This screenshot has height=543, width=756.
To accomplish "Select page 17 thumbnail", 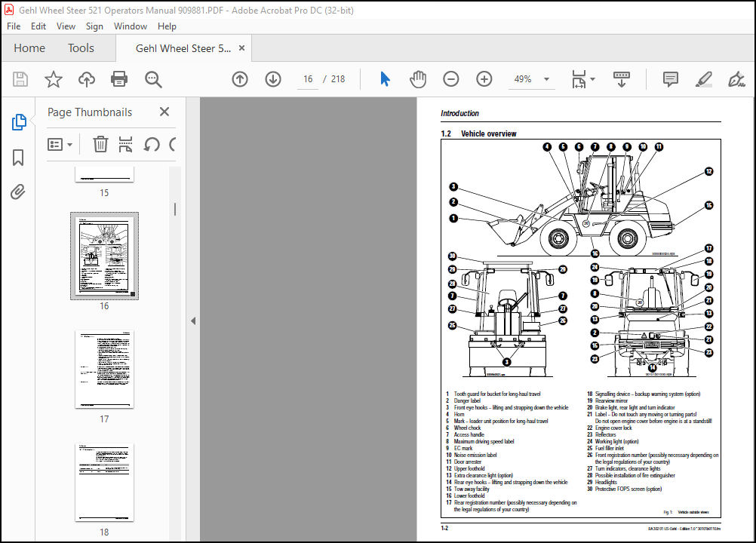I will click(104, 369).
